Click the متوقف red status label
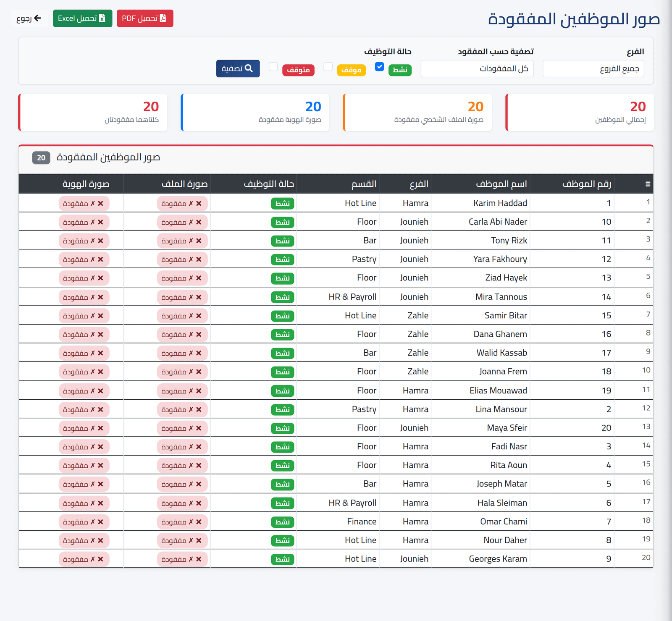Screen dimensions: 672x621 pos(298,70)
